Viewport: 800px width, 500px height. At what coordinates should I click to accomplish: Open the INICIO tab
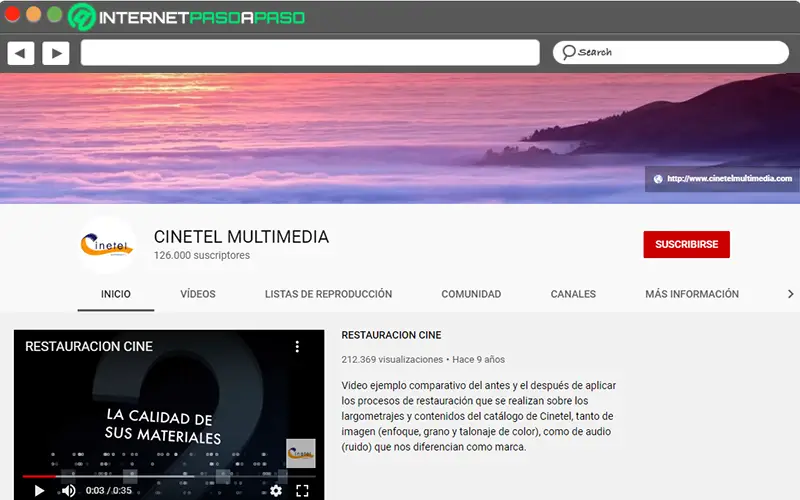[116, 294]
